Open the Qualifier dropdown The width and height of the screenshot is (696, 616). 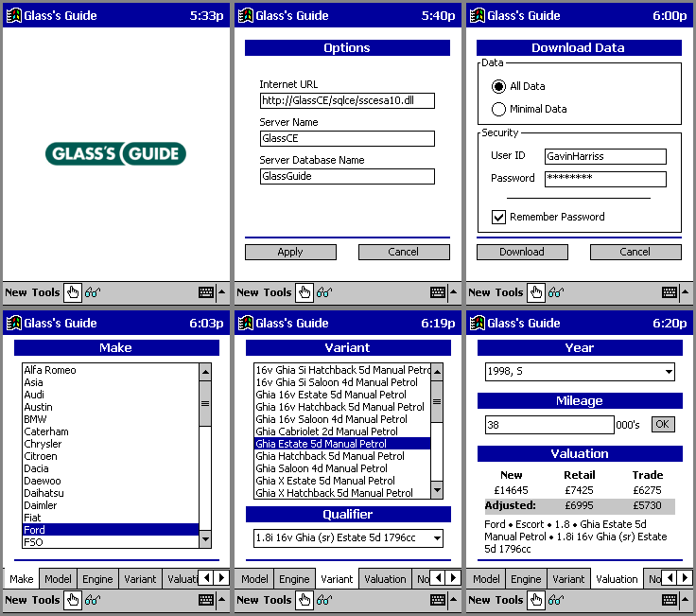[x=437, y=538]
